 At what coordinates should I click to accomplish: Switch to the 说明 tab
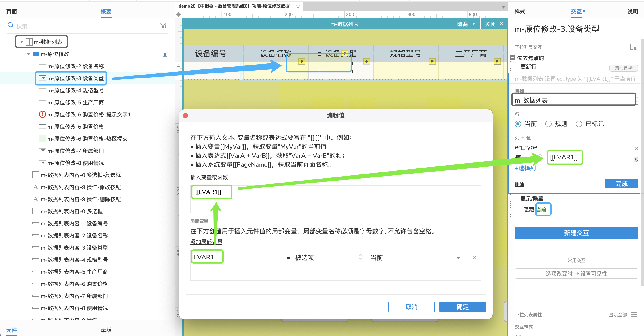[633, 11]
